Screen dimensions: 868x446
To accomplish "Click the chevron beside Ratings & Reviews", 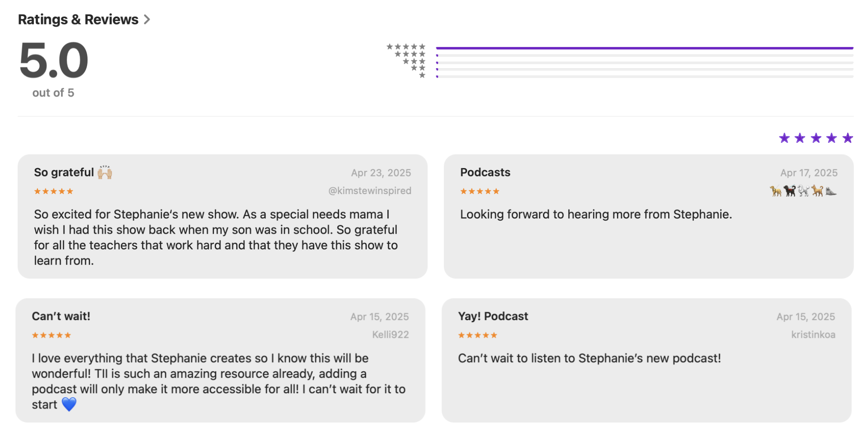I will coord(147,19).
